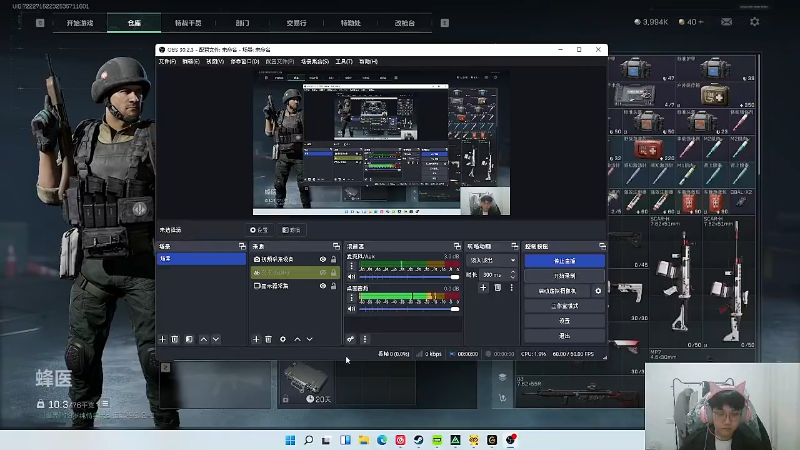Click Start Virtual Camera button
The image size is (800, 450).
(x=557, y=291)
